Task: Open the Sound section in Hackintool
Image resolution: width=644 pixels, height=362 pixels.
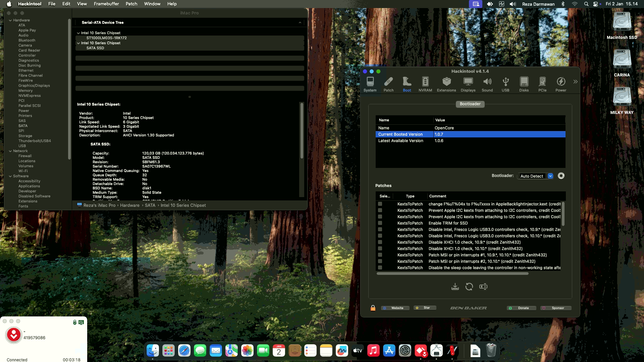Action: [487, 84]
